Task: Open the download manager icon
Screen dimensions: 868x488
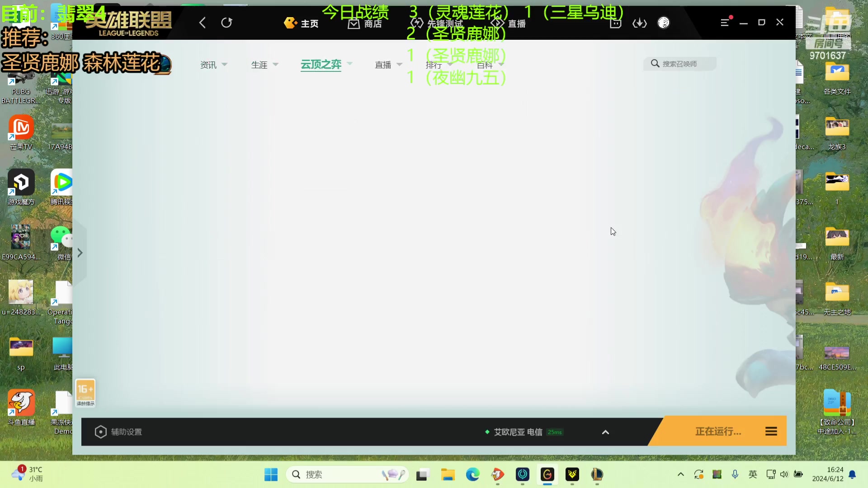Action: click(639, 23)
